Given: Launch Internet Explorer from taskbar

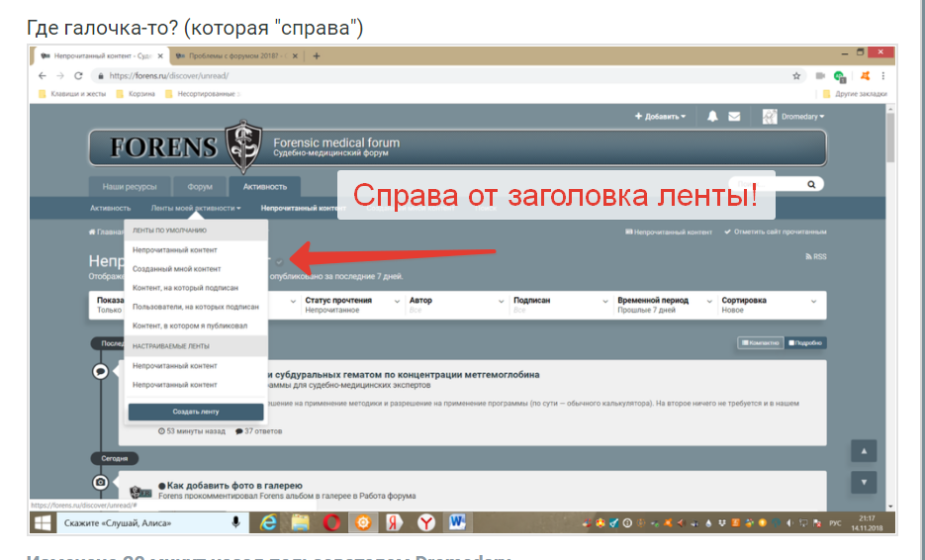Looking at the screenshot, I should coord(268,522).
